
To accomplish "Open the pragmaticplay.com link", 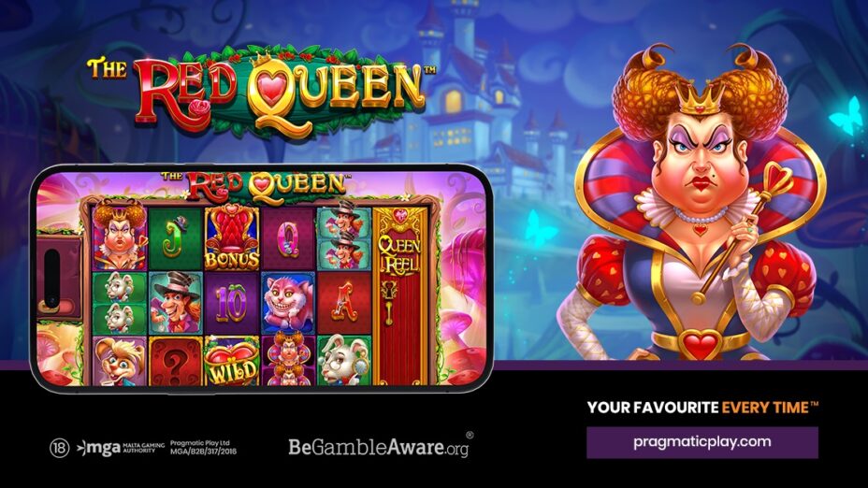I will 702,442.
